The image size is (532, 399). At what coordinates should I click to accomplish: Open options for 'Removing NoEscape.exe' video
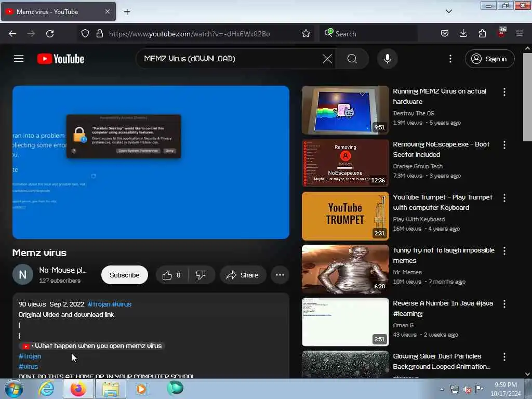click(504, 145)
